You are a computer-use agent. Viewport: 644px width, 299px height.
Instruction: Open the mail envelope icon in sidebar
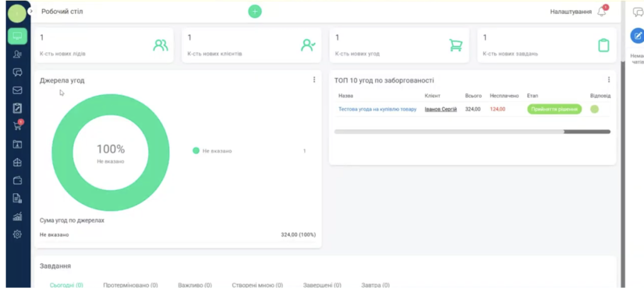pos(18,90)
